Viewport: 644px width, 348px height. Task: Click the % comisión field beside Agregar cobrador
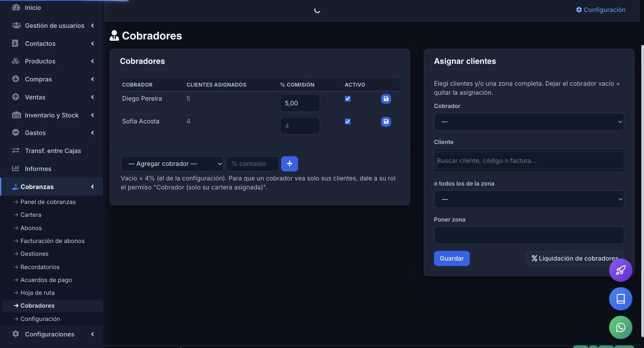pos(252,164)
